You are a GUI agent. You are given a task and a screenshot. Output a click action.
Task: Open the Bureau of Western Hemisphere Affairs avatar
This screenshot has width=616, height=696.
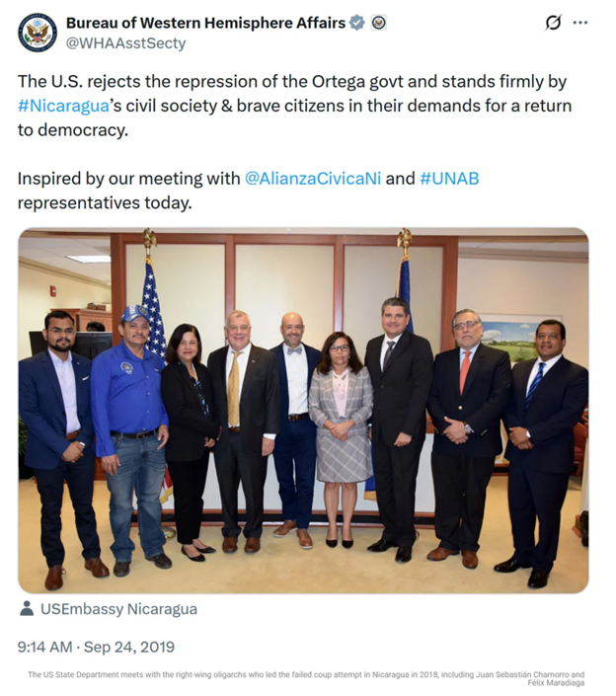point(38,33)
